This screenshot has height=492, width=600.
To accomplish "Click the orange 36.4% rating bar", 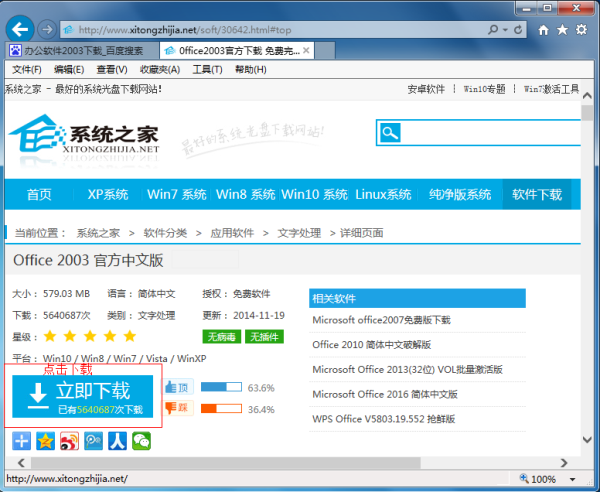I will coord(221,409).
